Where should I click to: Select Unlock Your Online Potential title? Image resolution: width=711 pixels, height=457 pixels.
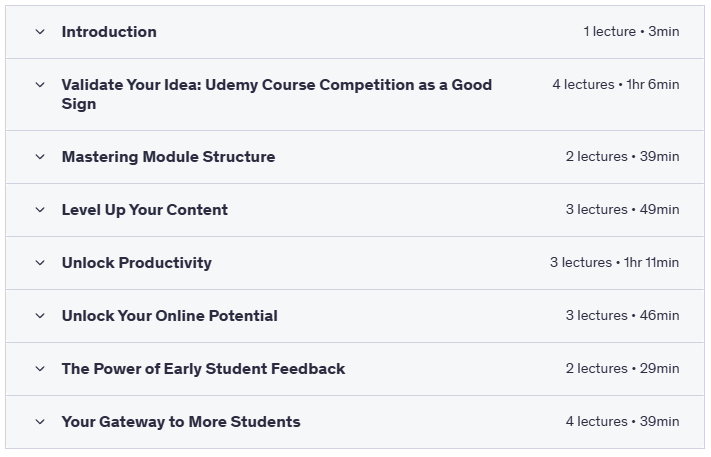click(x=169, y=316)
